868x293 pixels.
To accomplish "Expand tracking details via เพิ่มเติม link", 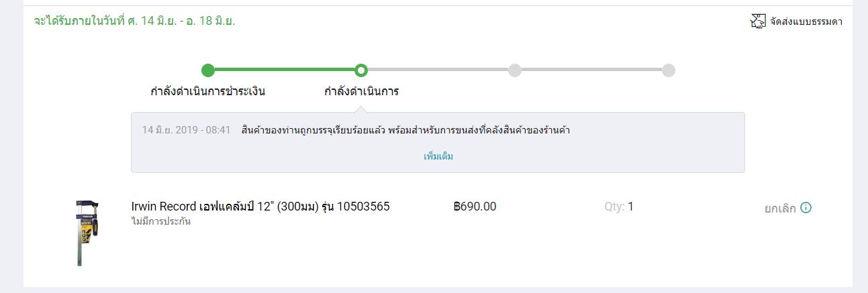I will tap(438, 156).
